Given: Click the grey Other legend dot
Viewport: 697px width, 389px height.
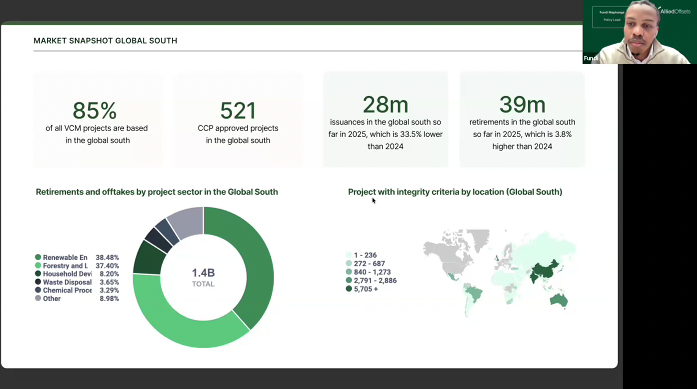Looking at the screenshot, I should 38,298.
